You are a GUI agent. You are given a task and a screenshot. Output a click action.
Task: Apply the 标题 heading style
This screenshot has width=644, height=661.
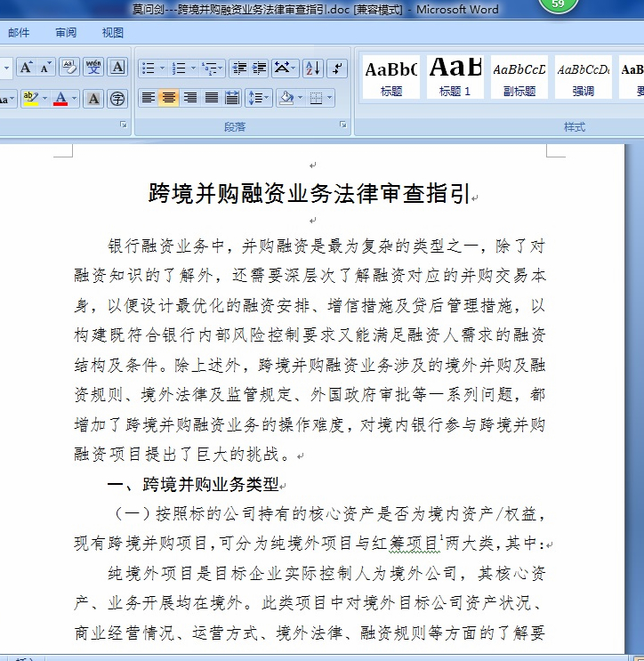coord(391,77)
